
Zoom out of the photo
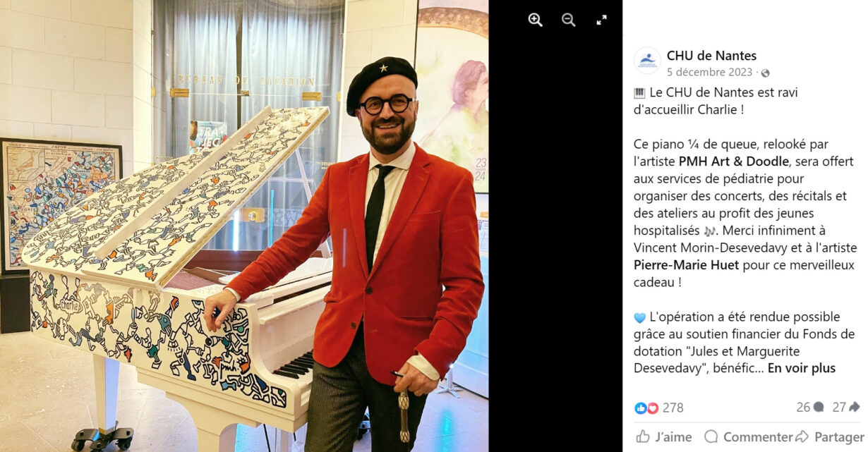(x=569, y=20)
